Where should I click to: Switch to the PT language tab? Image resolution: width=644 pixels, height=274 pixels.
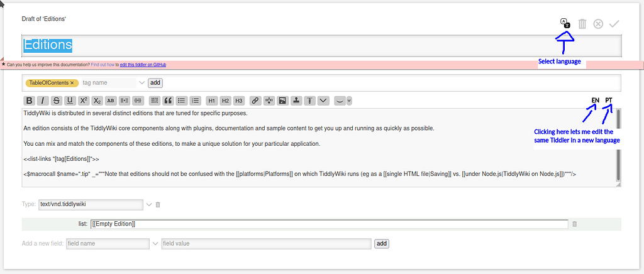click(609, 100)
